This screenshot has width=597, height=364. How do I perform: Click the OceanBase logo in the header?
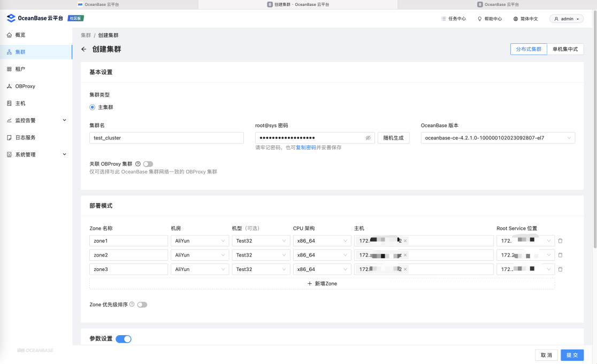click(x=35, y=18)
